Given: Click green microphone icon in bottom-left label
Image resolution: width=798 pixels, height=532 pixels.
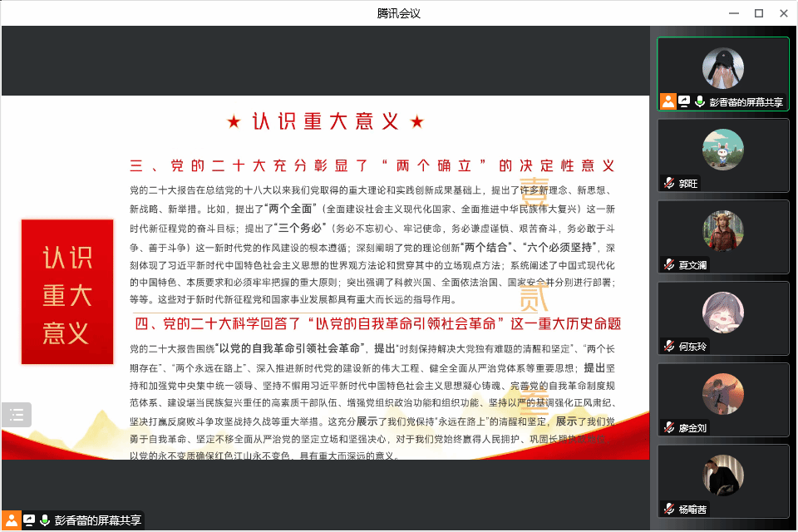Looking at the screenshot, I should 45,520.
